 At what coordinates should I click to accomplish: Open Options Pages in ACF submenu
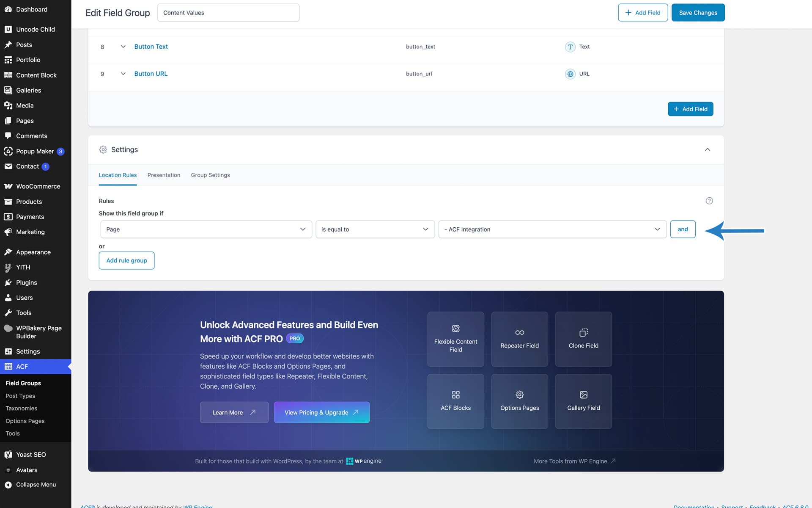click(25, 421)
